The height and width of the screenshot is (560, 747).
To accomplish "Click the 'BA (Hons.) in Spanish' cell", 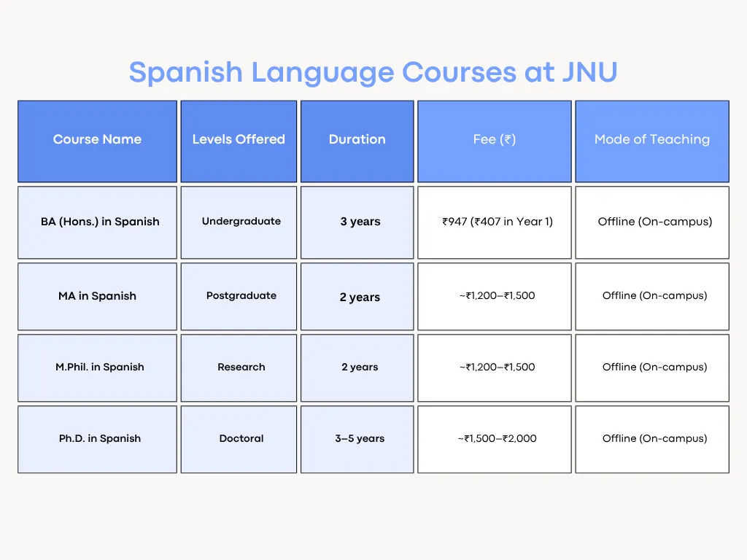I will (x=97, y=222).
